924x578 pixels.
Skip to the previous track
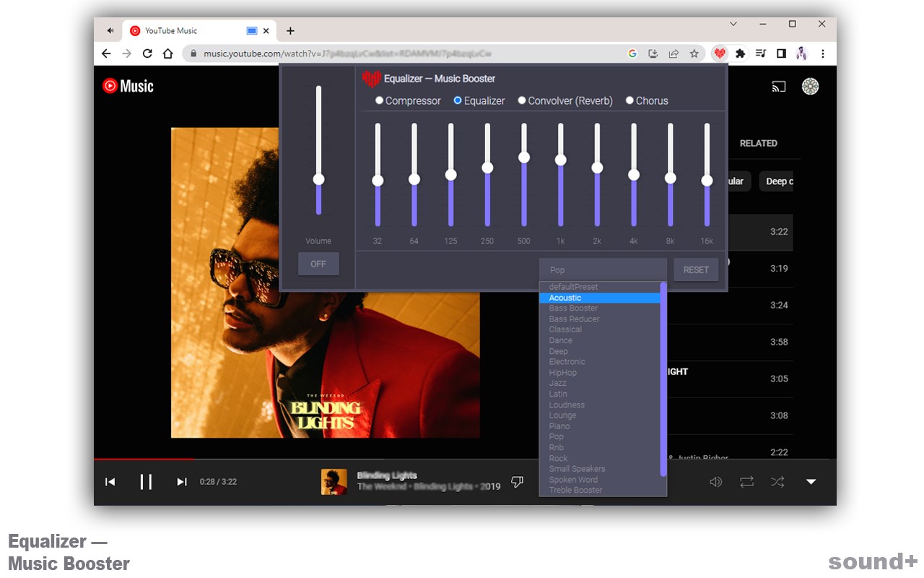(x=110, y=482)
